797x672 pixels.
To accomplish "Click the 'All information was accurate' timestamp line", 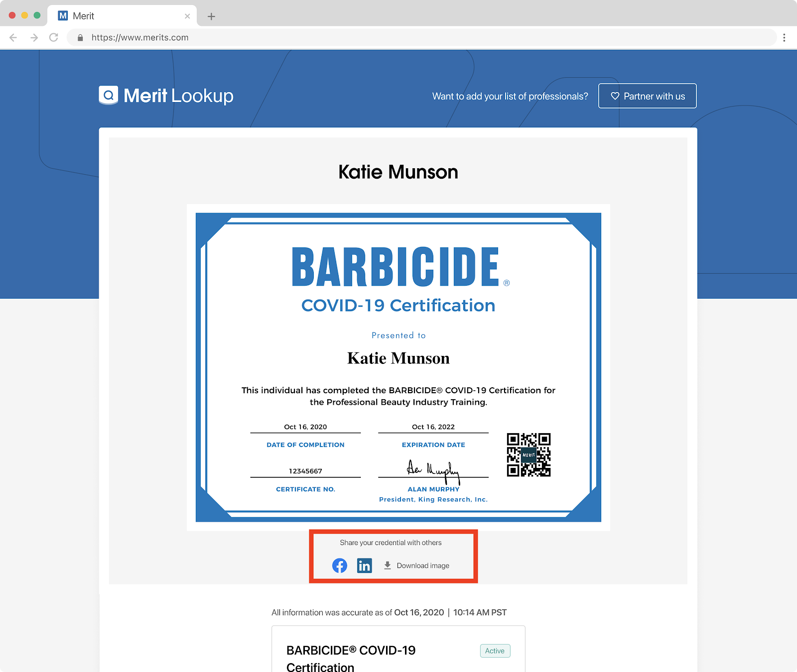I will pyautogui.click(x=389, y=612).
